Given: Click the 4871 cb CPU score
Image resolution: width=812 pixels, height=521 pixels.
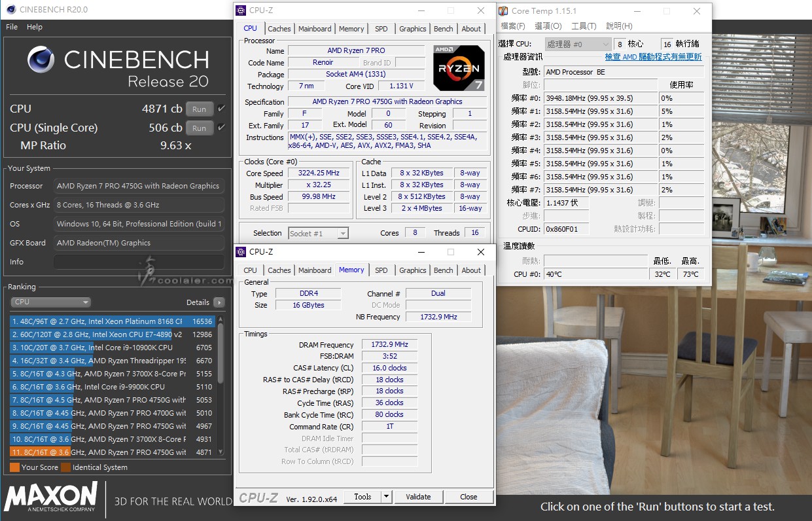Looking at the screenshot, I should 162,109.
